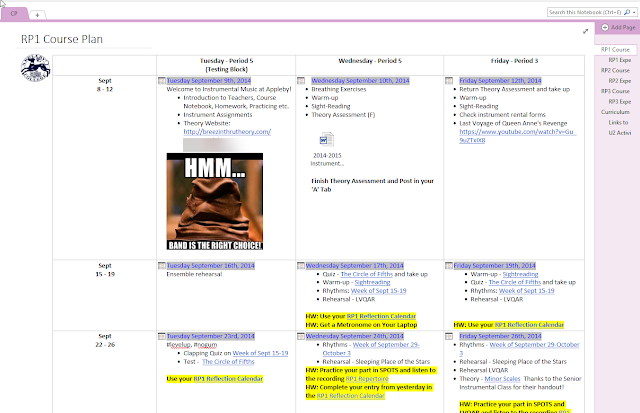Click the date icon beside Friday September 12th
This screenshot has width=640, height=413.
(449, 81)
